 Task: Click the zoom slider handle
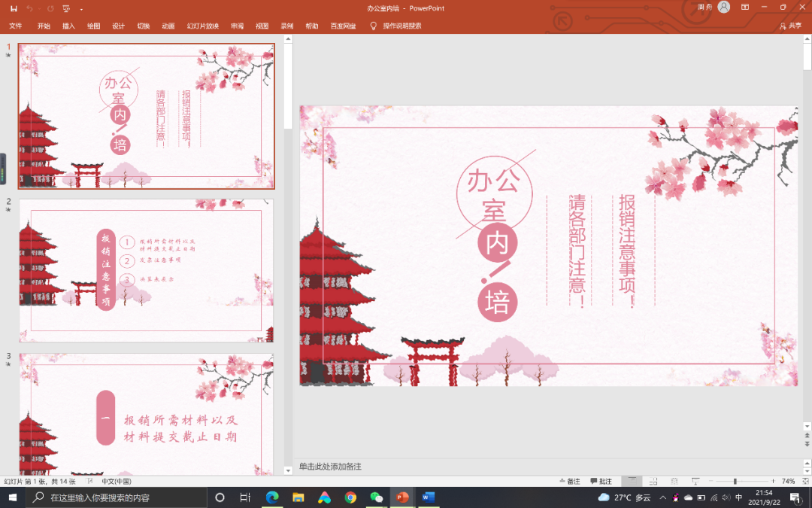click(735, 481)
